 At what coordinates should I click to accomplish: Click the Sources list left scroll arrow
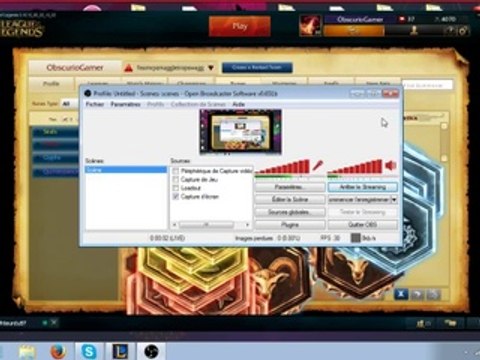175,225
